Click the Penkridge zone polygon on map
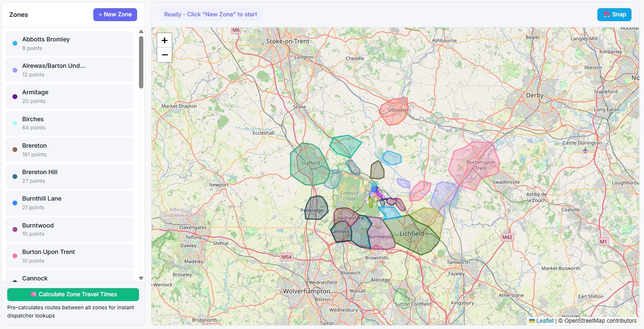Image resolution: width=644 pixels, height=329 pixels. pyautogui.click(x=316, y=208)
